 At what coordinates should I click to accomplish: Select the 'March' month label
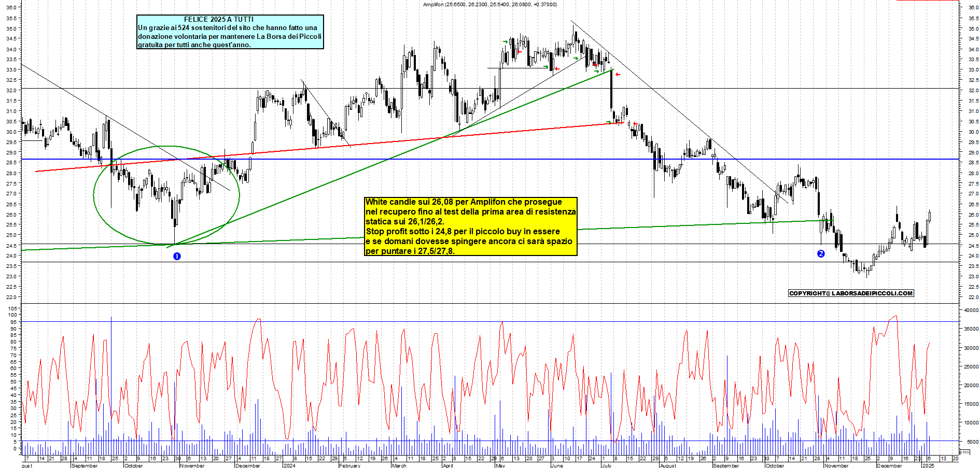pyautogui.click(x=399, y=465)
